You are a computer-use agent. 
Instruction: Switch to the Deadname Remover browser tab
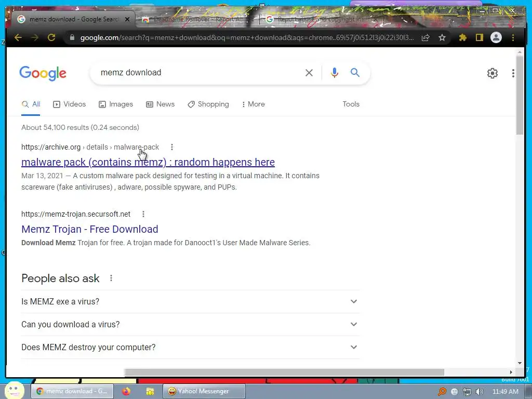point(197,19)
